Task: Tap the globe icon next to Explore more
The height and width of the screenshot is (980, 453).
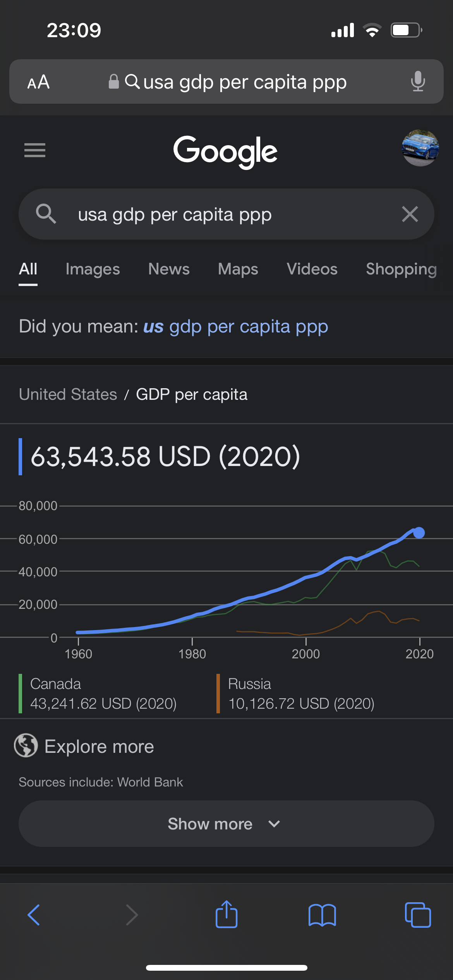Action: (26, 745)
